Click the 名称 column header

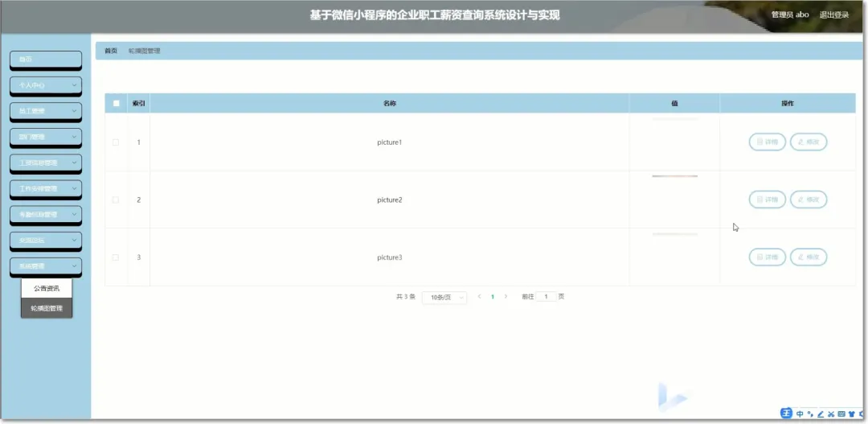coord(389,103)
